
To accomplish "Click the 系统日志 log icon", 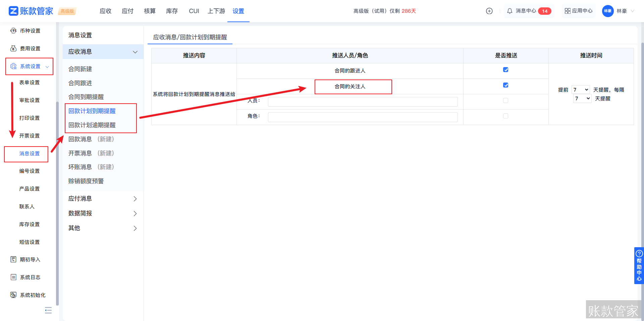I will pyautogui.click(x=13, y=277).
